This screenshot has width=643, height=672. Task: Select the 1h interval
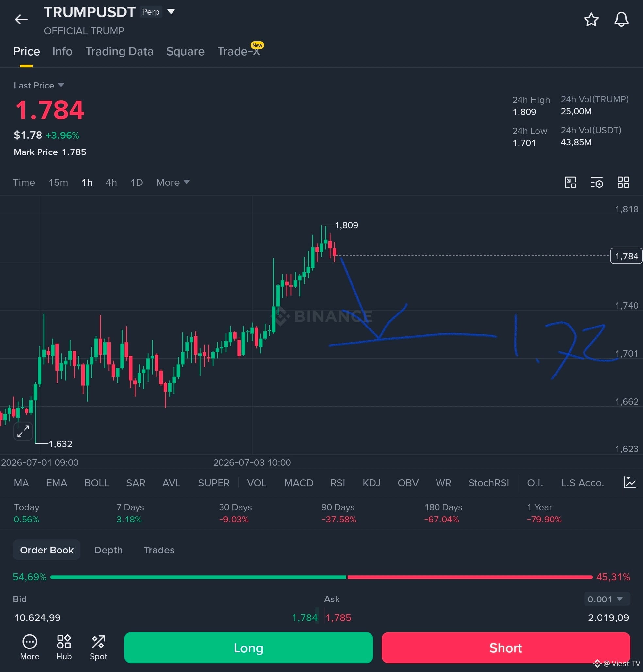[x=87, y=182]
